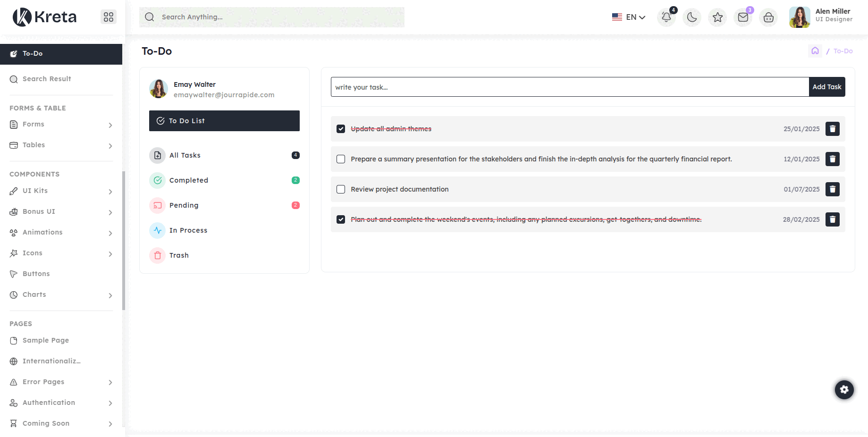Image resolution: width=868 pixels, height=437 pixels.
Task: Uncheck the 'Update all admin themes' task
Action: [341, 129]
